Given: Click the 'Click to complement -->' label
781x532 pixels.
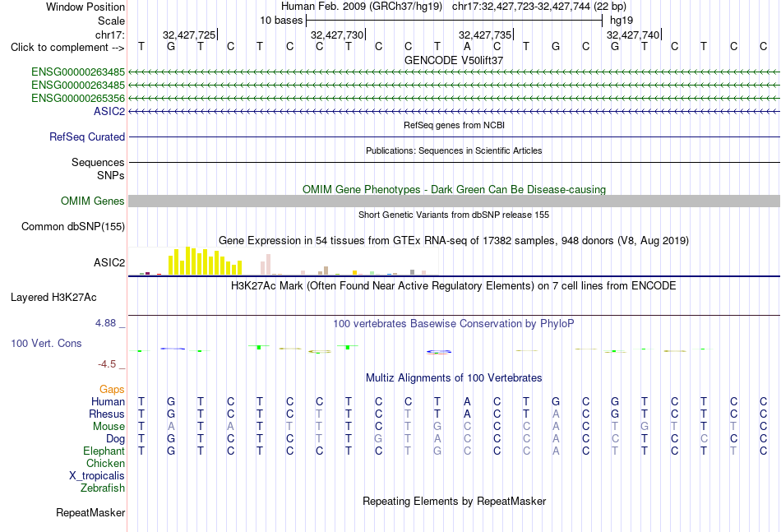Looking at the screenshot, I should click(x=67, y=48).
